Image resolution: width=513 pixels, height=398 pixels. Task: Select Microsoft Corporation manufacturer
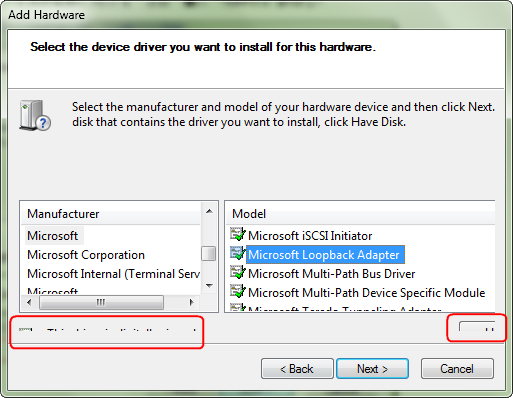pyautogui.click(x=86, y=255)
